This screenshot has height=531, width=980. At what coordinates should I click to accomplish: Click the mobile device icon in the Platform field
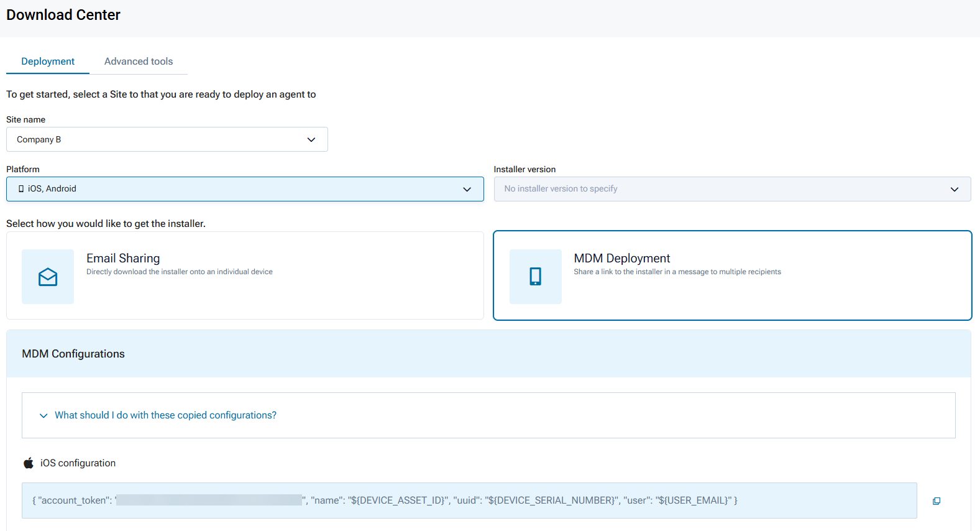pos(21,189)
